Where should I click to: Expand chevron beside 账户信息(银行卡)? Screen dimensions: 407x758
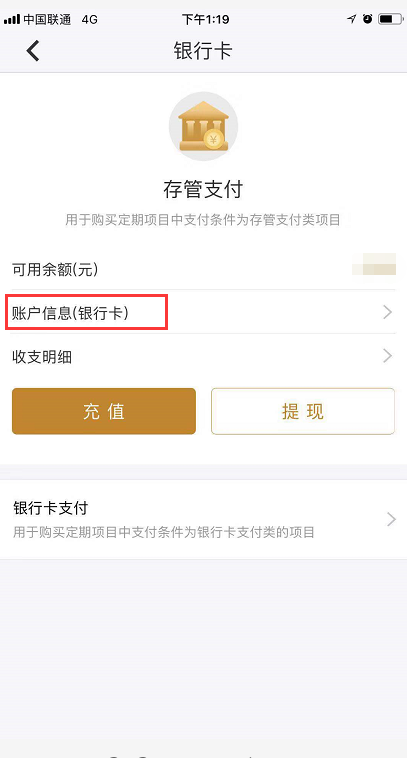pyautogui.click(x=387, y=312)
